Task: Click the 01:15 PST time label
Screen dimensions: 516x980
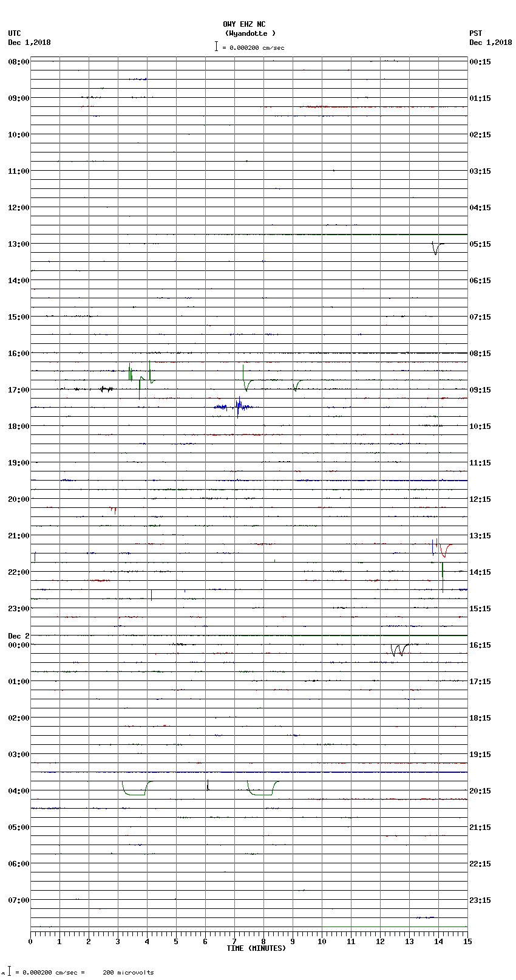Action: (480, 98)
